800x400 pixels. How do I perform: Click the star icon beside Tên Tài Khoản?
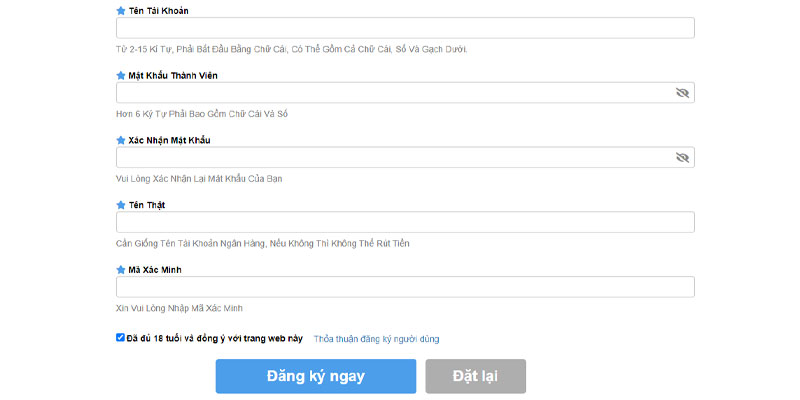(120, 11)
